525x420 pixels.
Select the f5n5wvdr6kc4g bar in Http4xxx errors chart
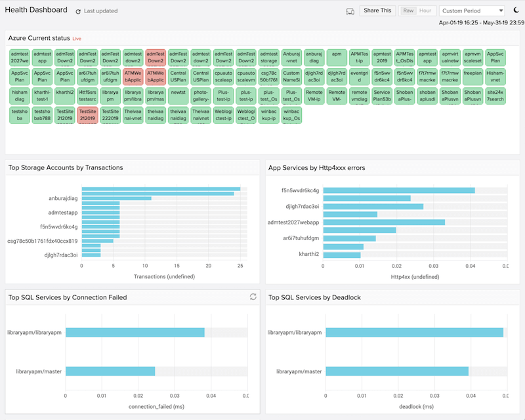399,190
